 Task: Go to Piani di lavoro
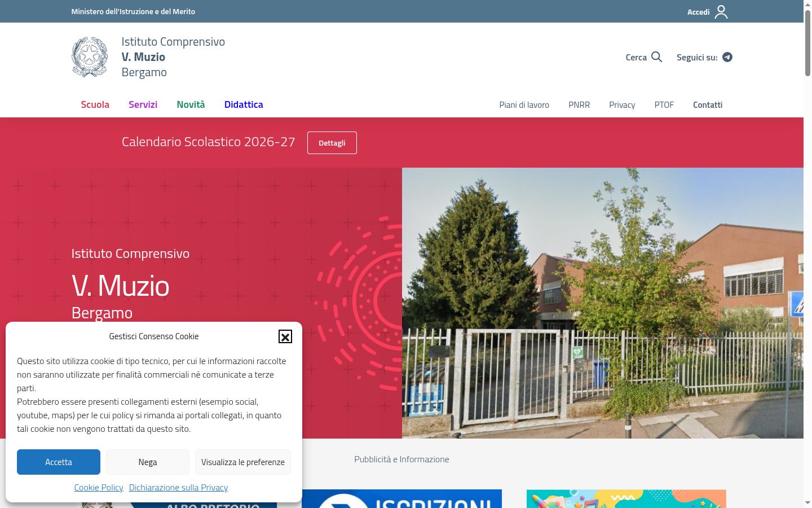coord(524,105)
